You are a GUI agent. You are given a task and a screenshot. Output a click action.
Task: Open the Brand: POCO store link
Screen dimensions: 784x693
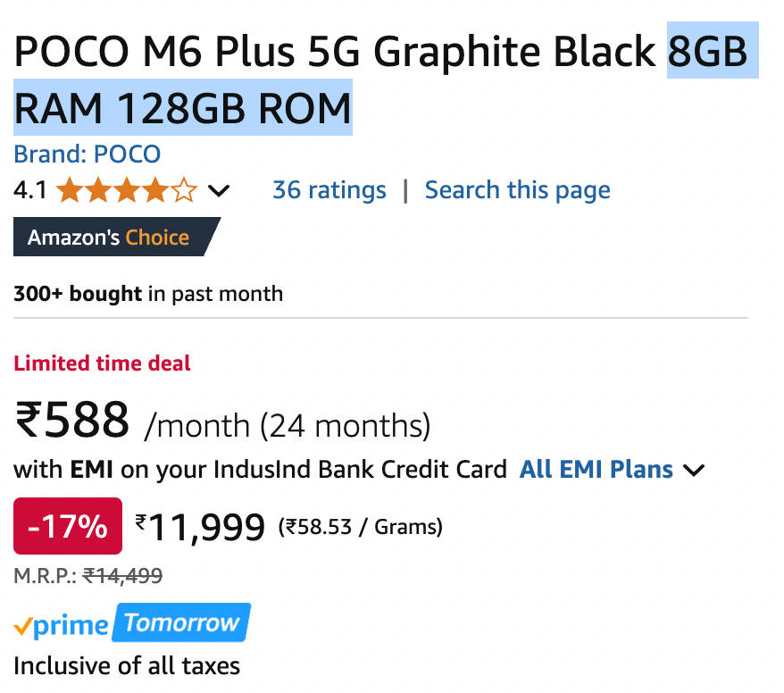pyautogui.click(x=87, y=154)
